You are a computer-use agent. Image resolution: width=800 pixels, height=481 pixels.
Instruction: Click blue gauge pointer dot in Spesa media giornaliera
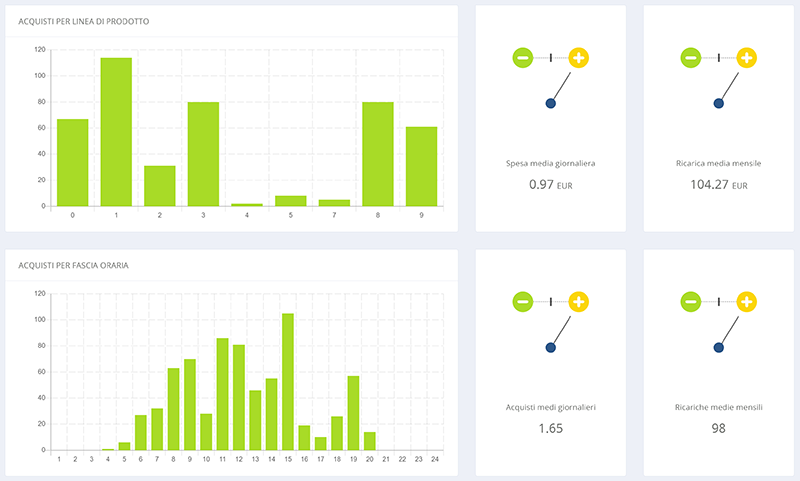pyautogui.click(x=550, y=104)
